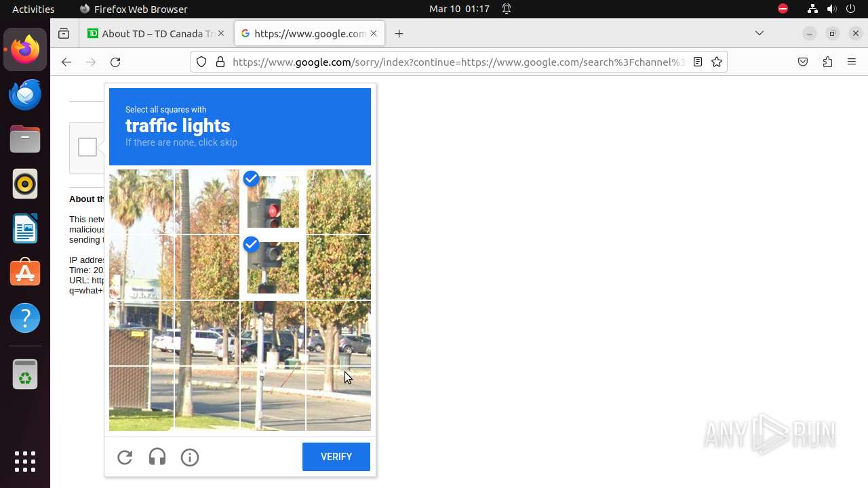
Task: Launch Rhythmbox from the dock
Action: click(x=25, y=184)
